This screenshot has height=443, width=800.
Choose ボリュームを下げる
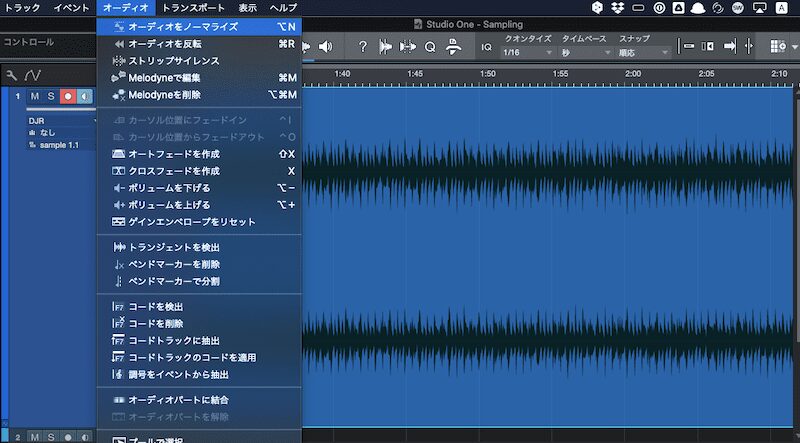click(x=199, y=188)
